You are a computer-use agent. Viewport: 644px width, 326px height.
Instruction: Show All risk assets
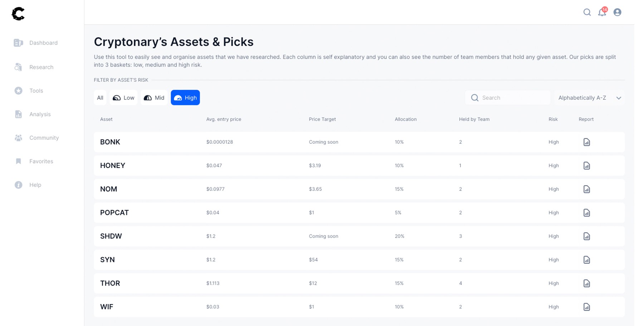coord(100,98)
